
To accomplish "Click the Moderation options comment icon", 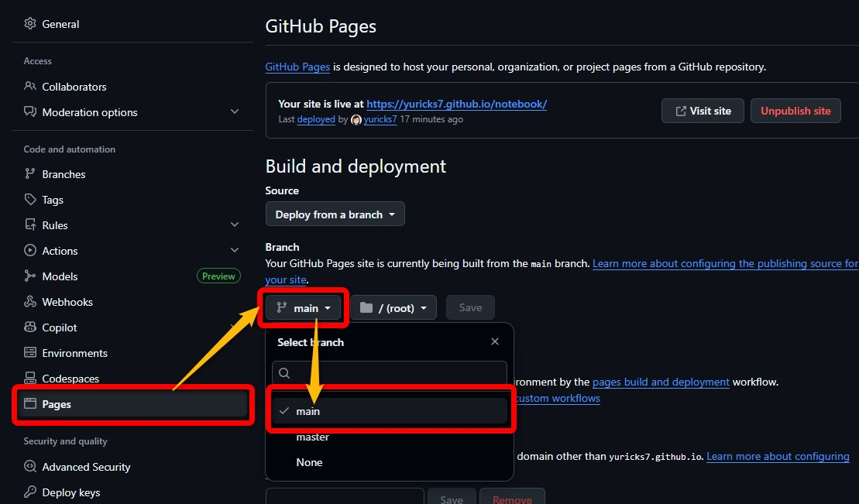I will point(30,111).
